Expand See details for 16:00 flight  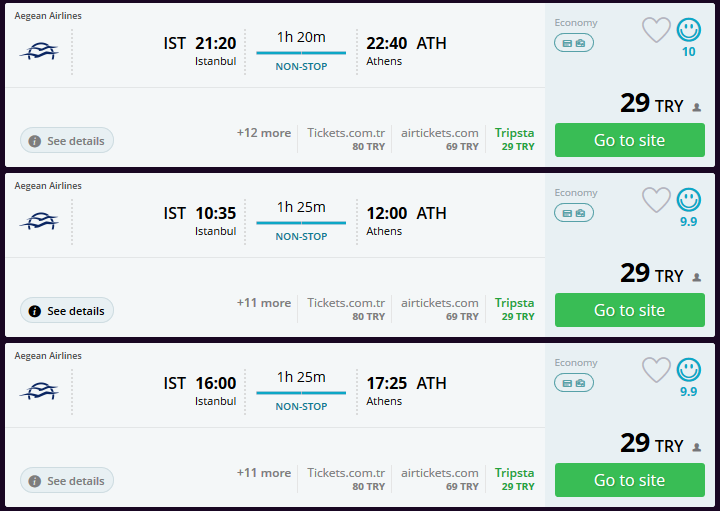click(67, 481)
